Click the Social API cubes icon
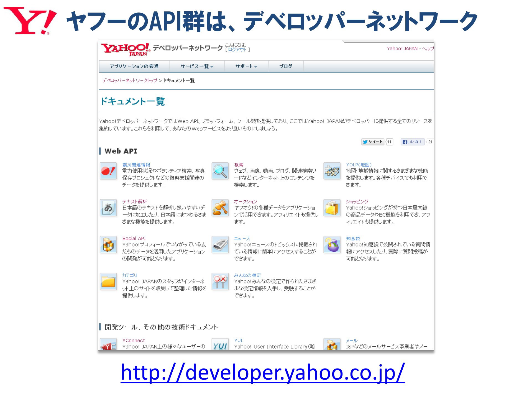Image resolution: width=532 pixels, height=399 pixels. click(x=108, y=245)
